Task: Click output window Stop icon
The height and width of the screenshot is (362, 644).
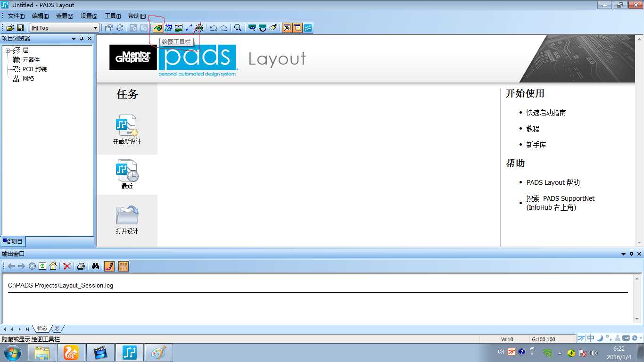Action: 32,266
